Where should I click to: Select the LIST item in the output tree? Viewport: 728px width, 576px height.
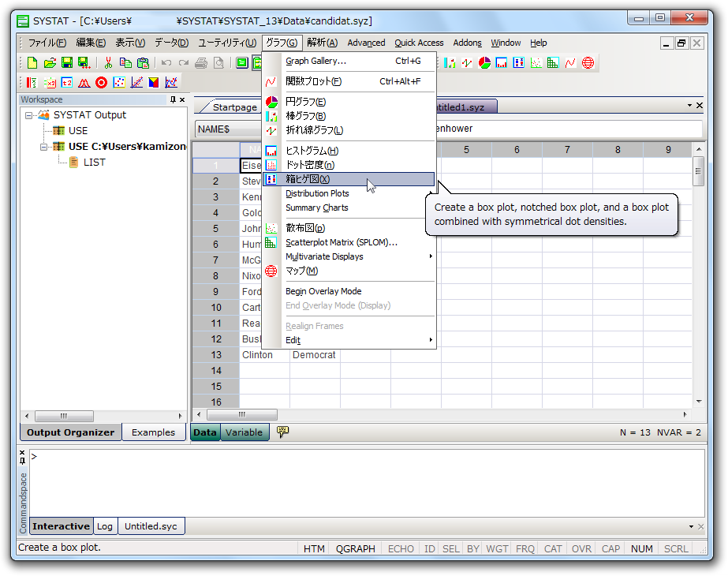coord(94,162)
